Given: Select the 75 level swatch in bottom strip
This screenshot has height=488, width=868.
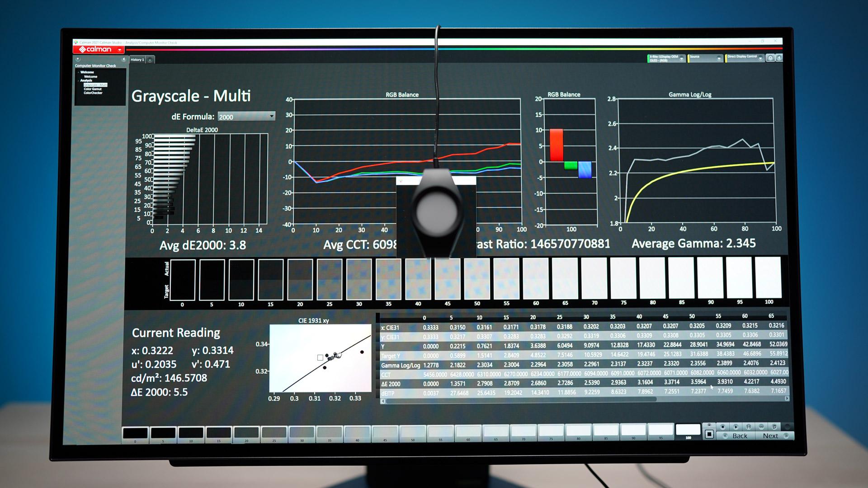Looking at the screenshot, I should [551, 432].
